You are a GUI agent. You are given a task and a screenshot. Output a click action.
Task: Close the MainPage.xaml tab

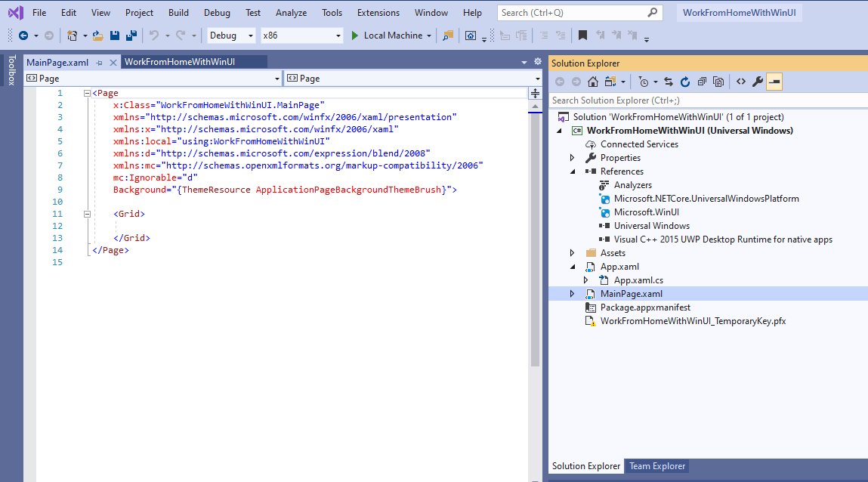(113, 63)
